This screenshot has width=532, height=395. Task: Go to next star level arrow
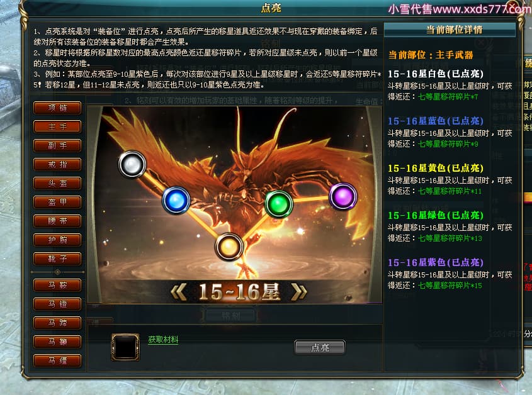299,292
